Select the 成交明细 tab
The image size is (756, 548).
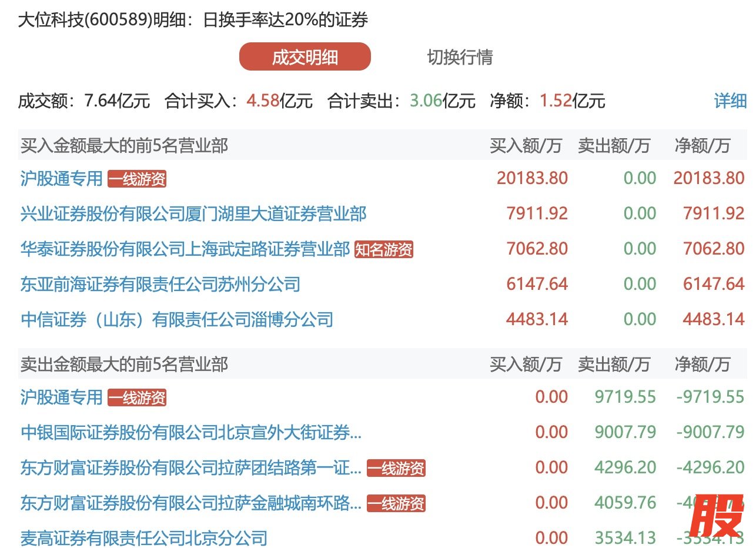coord(305,57)
